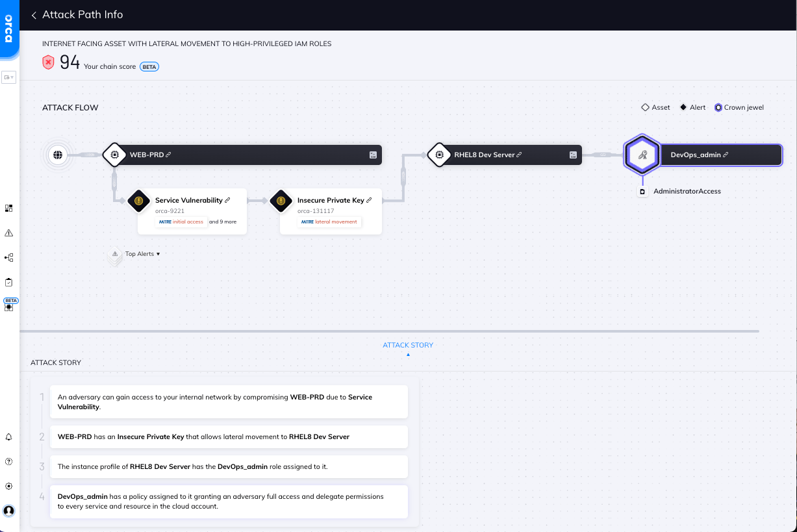The width and height of the screenshot is (797, 532).
Task: Open the attack paths graph icon in sidebar
Action: [x=9, y=257]
